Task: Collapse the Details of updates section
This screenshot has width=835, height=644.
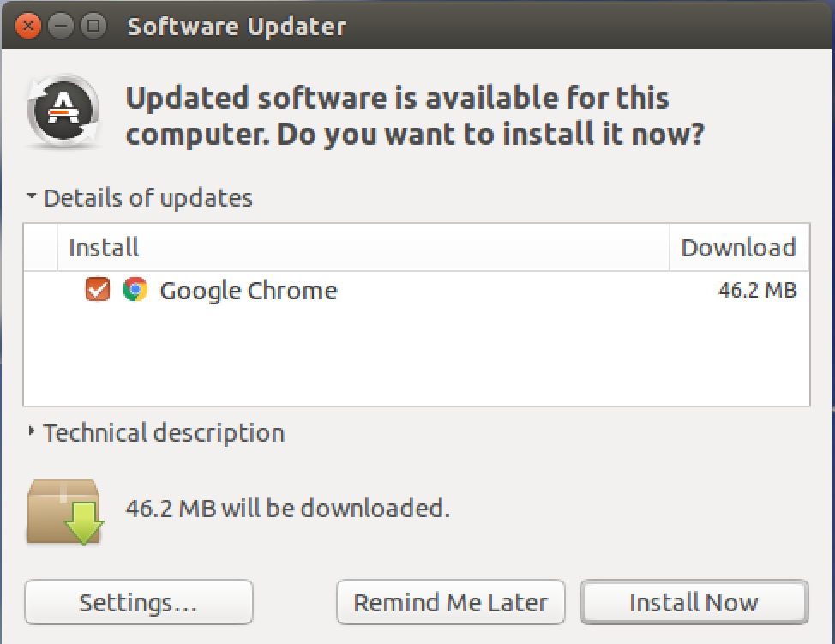Action: coord(31,197)
